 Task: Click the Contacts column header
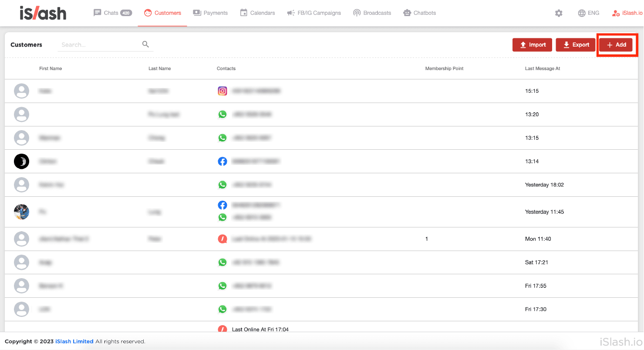point(226,68)
